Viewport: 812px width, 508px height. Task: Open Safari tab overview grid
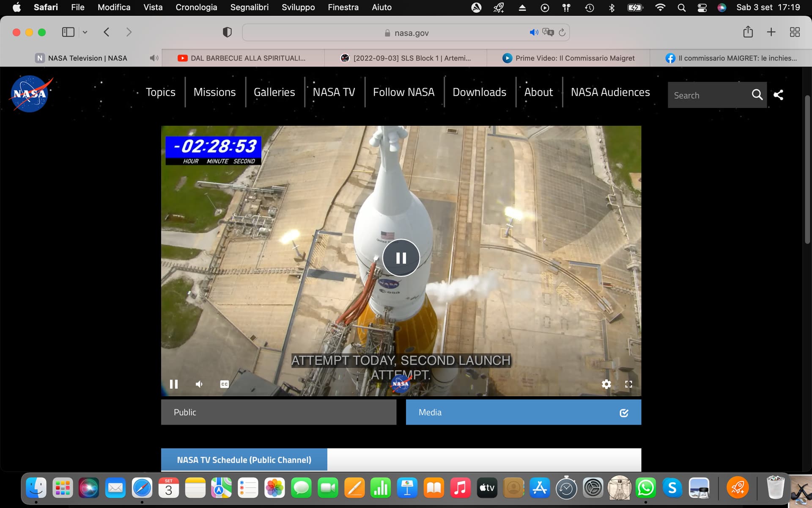click(x=795, y=32)
